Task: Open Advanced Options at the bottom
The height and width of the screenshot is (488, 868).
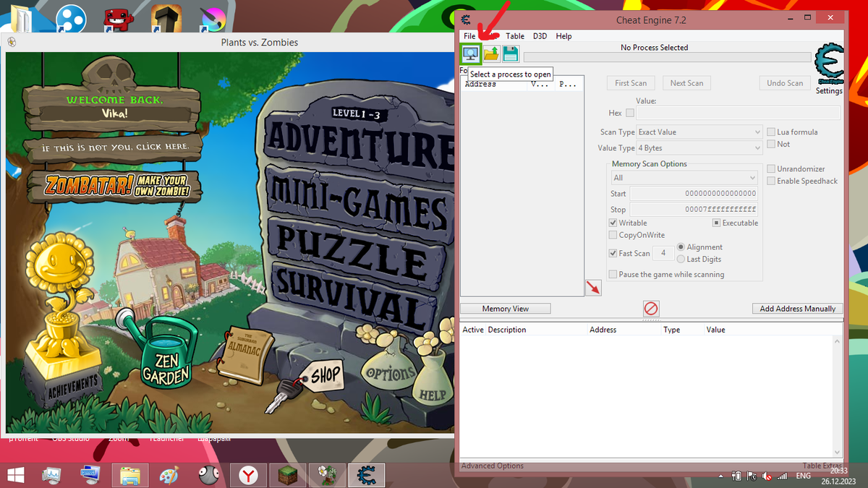Action: coord(493,466)
